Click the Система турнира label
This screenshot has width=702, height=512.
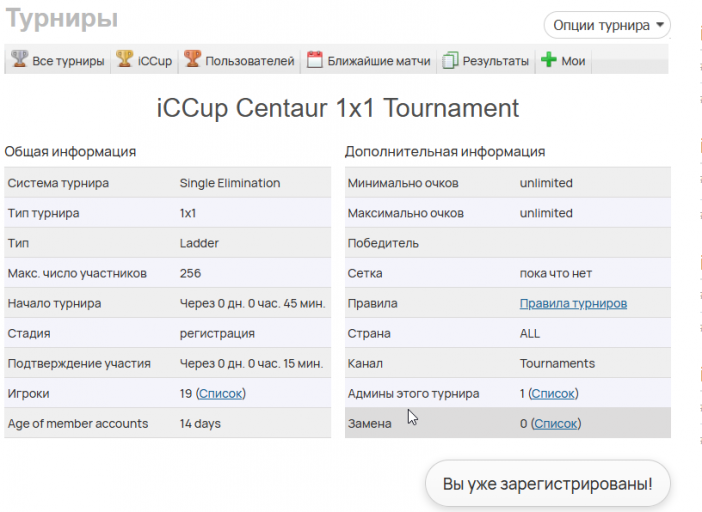(x=58, y=183)
